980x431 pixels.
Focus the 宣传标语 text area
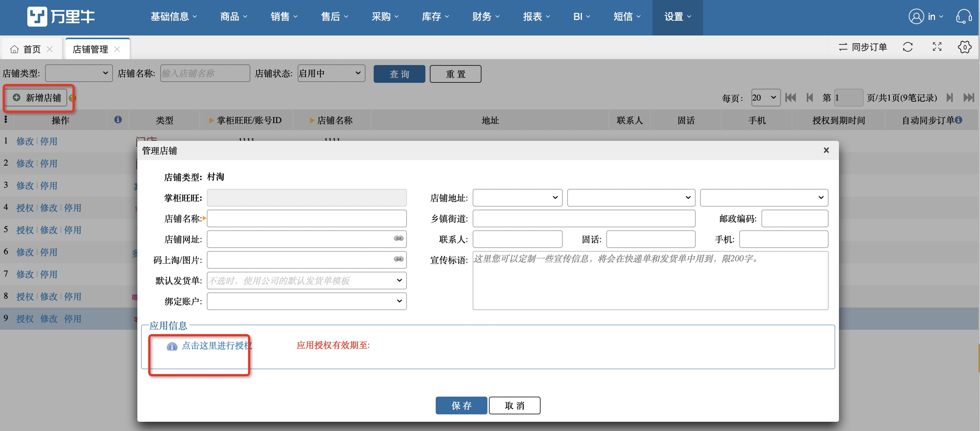point(650,280)
